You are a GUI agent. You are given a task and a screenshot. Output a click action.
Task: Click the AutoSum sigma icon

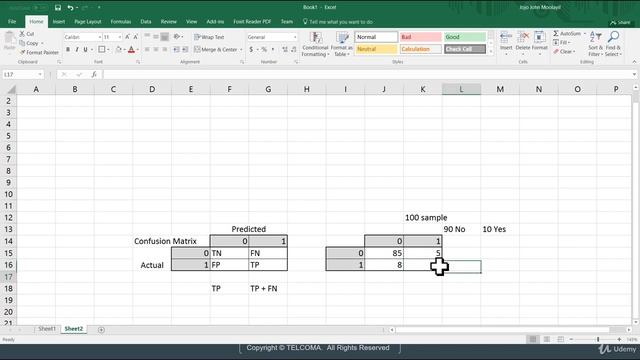click(x=556, y=33)
